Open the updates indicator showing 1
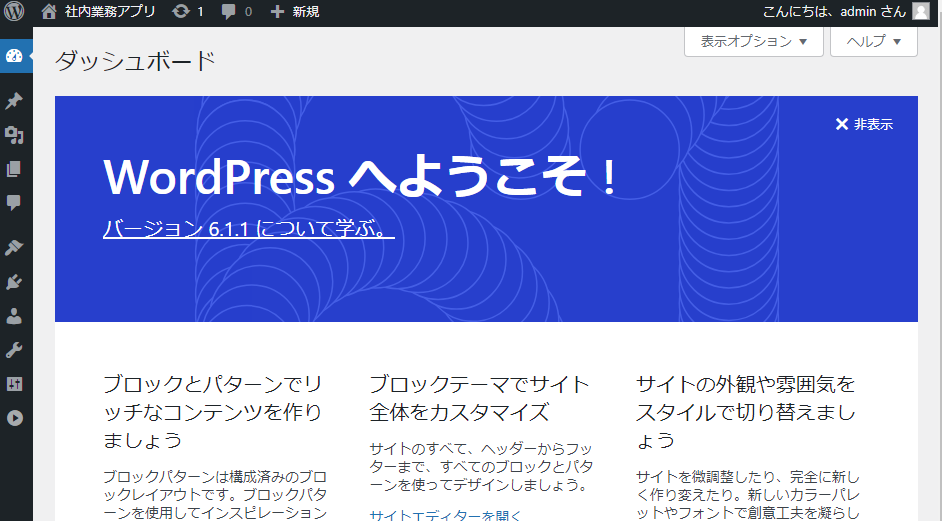942x521 pixels. tap(187, 11)
